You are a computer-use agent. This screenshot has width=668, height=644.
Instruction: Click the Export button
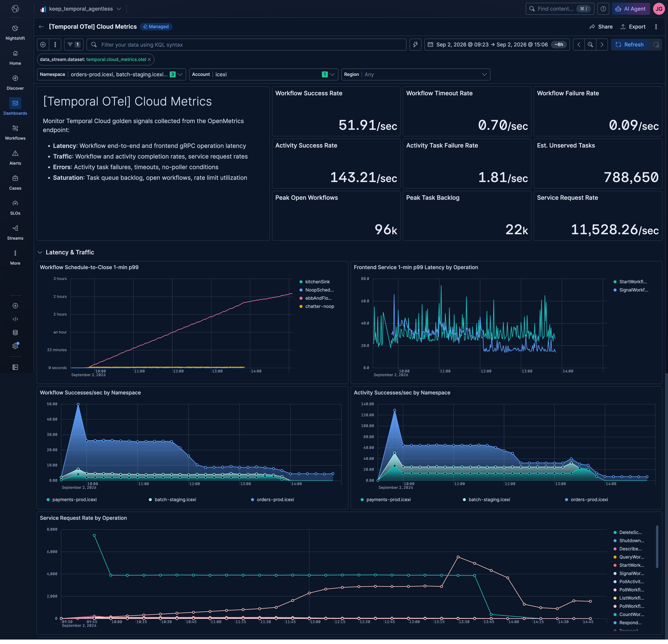(x=633, y=27)
